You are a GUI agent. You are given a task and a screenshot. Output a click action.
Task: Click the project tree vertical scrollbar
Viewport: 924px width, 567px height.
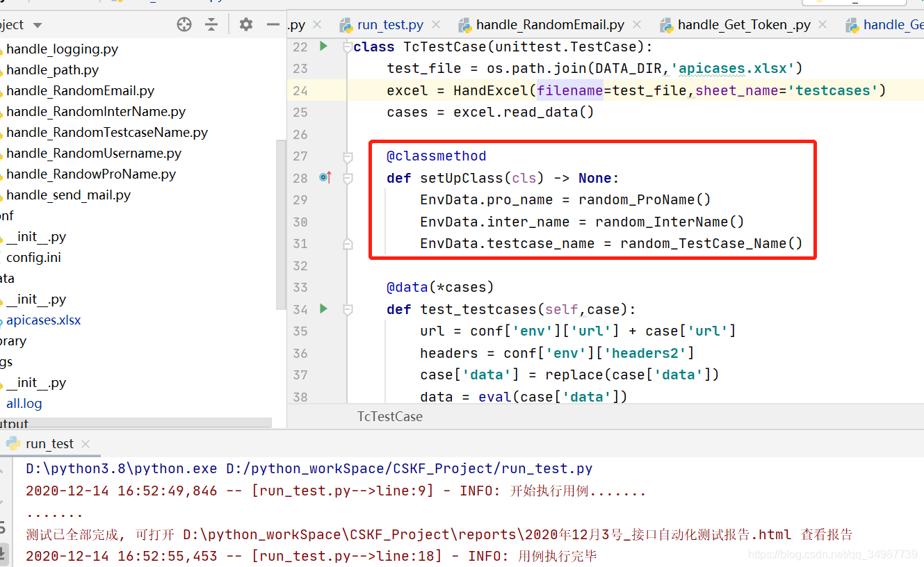pos(281,224)
